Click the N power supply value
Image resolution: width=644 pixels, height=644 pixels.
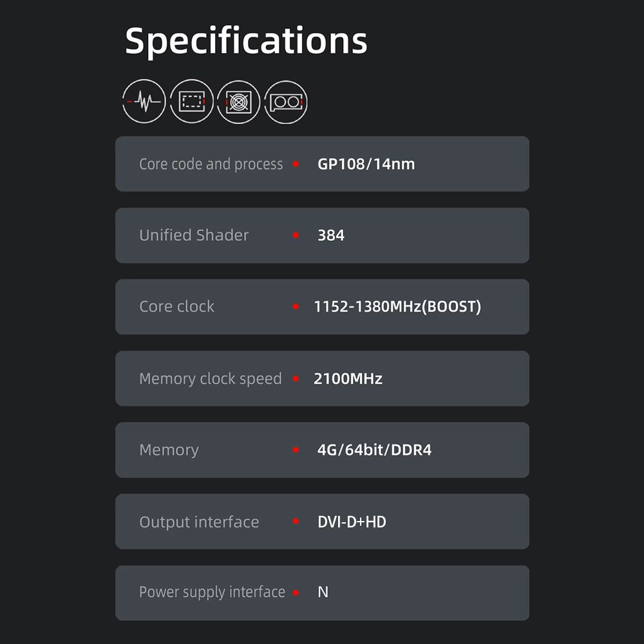click(x=323, y=592)
